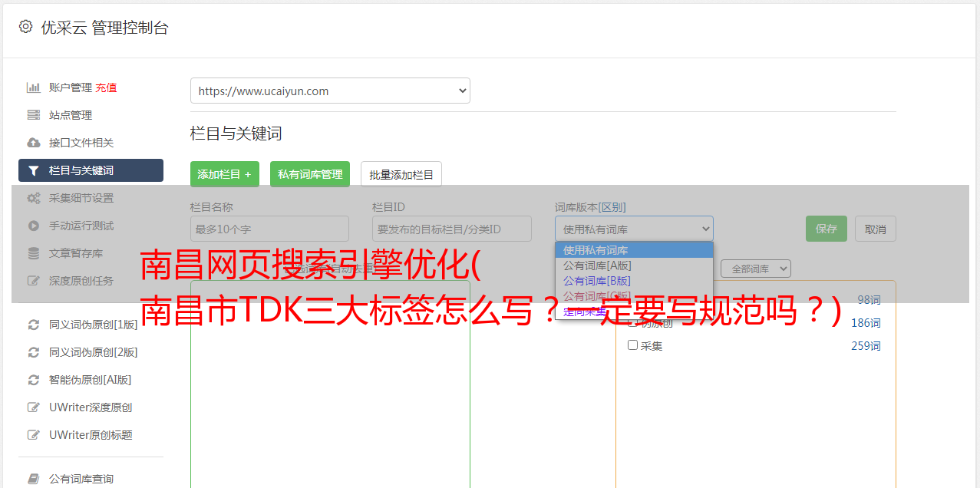Image resolution: width=980 pixels, height=488 pixels.
Task: Click the bar chart icon for 账户管理
Action: [34, 87]
